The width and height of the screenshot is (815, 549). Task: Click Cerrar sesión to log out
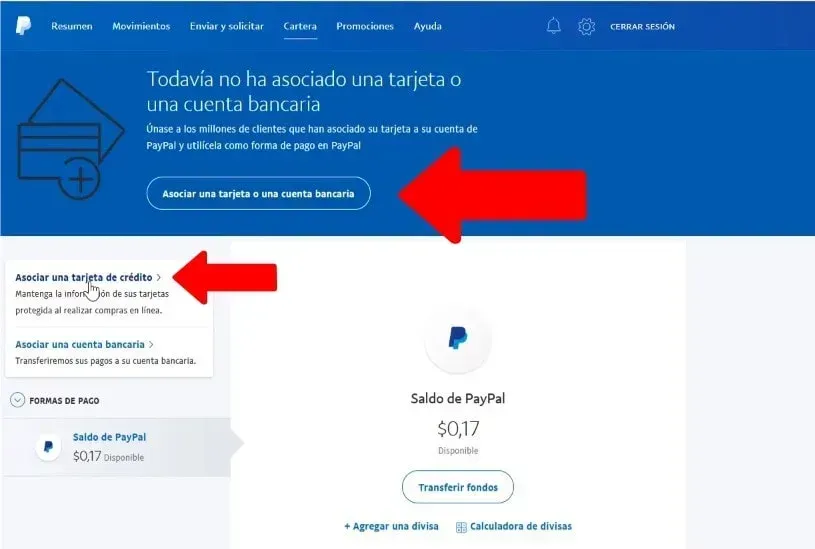pyautogui.click(x=642, y=27)
